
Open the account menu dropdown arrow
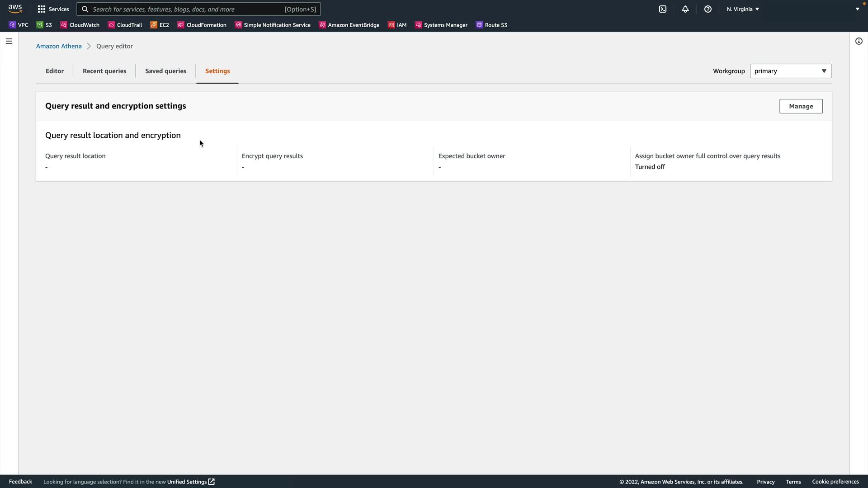click(x=858, y=9)
